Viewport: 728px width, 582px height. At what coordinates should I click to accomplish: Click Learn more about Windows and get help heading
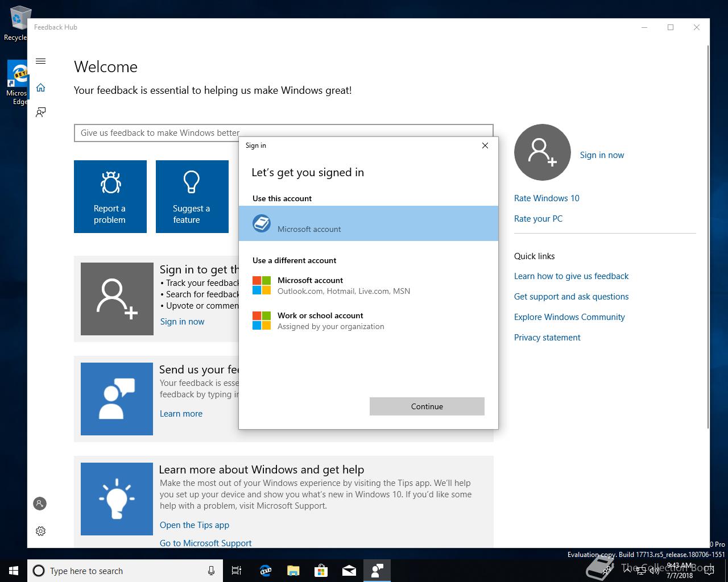(x=262, y=469)
